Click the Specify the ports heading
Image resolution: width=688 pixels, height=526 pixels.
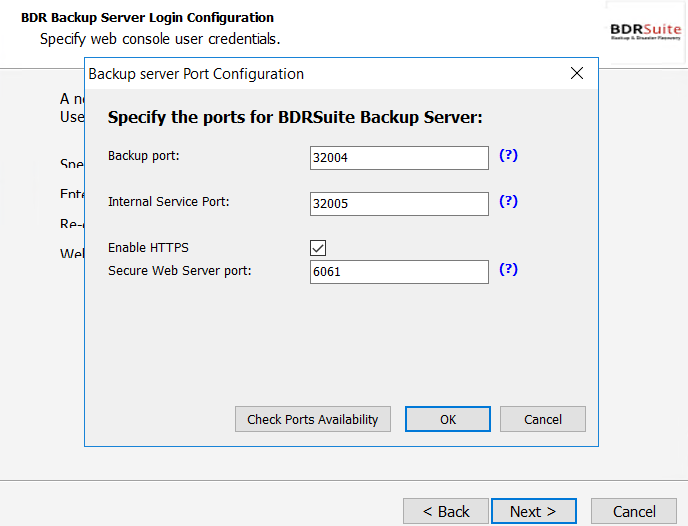pos(295,118)
